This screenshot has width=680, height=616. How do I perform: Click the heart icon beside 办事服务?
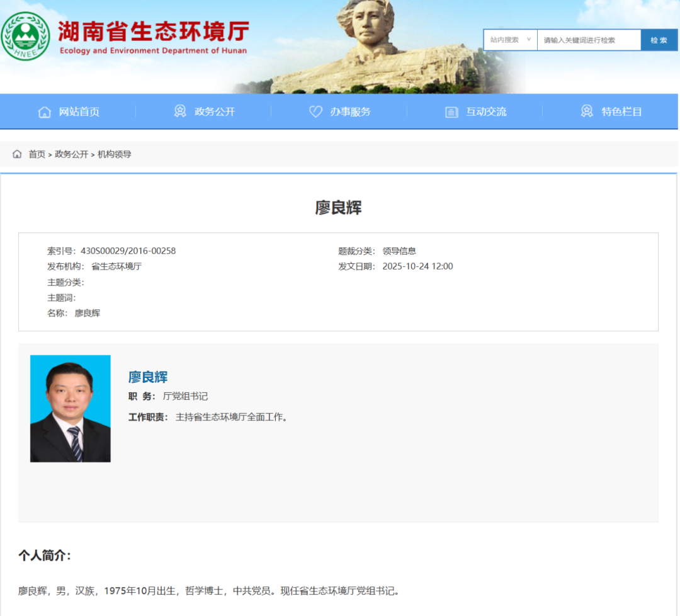[315, 111]
